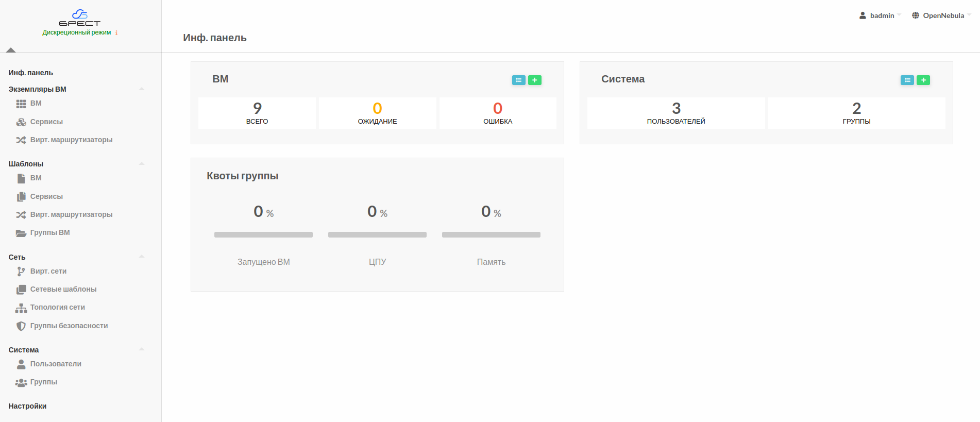980x422 pixels.
Task: Click the blue list icon in Система panel
Action: (907, 80)
